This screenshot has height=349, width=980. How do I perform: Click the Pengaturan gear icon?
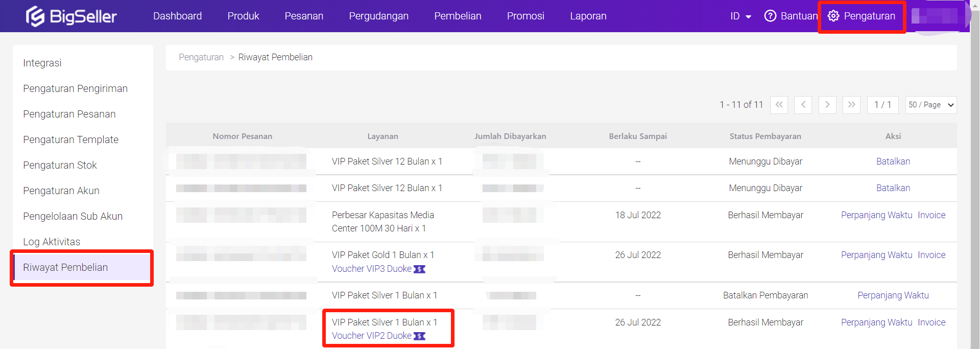833,16
